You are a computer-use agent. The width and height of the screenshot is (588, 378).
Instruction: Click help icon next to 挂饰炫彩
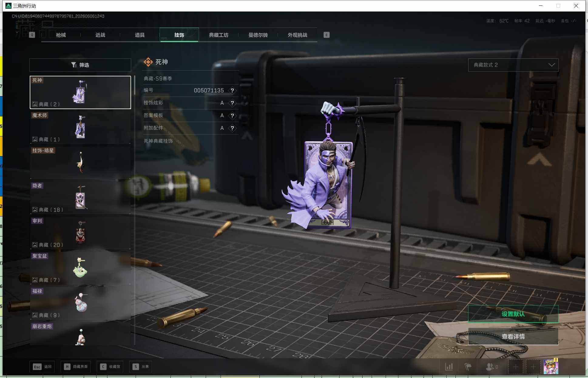coord(232,103)
